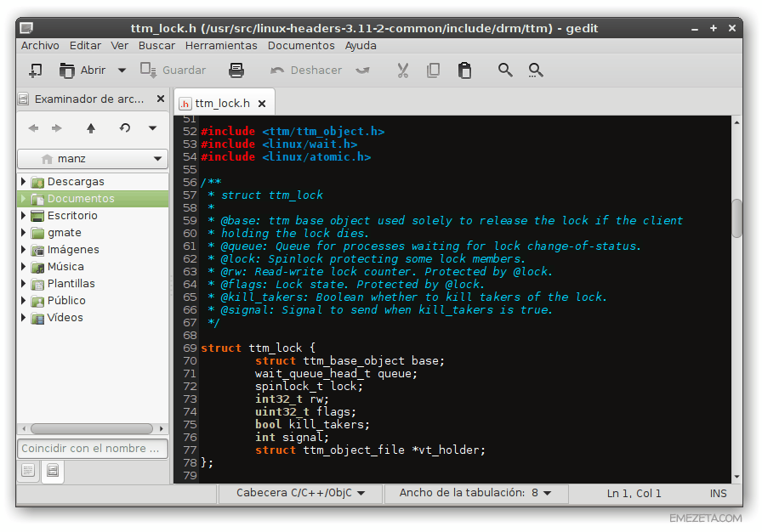Open search with magnifier icon
Viewport: 762px width, 532px height.
(505, 71)
